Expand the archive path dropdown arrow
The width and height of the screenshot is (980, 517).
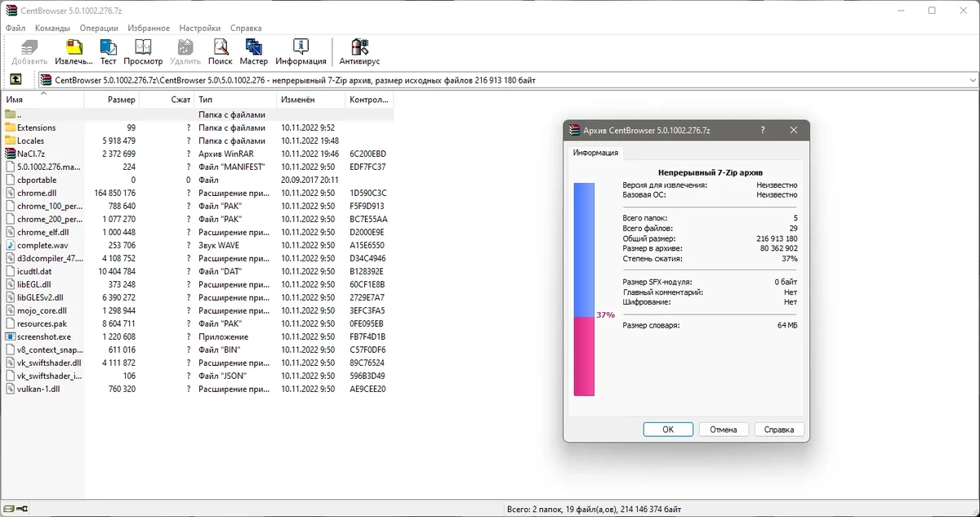pyautogui.click(x=972, y=80)
